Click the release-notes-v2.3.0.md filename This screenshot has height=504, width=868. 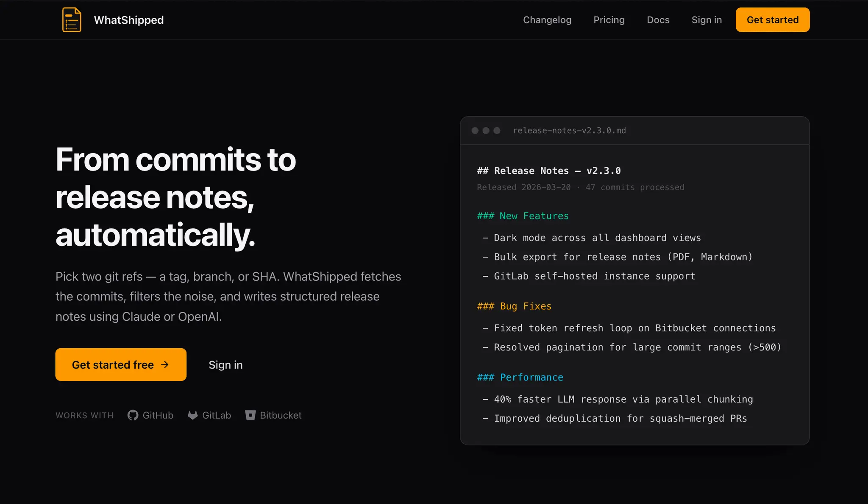pyautogui.click(x=569, y=131)
